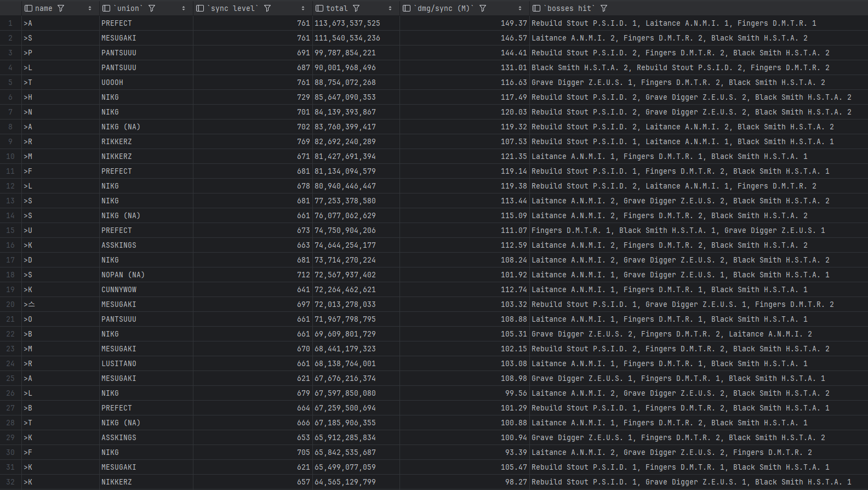Select bosses hit cell in row 4 starting Black Smith
The width and height of the screenshot is (868, 490).
pyautogui.click(x=699, y=67)
